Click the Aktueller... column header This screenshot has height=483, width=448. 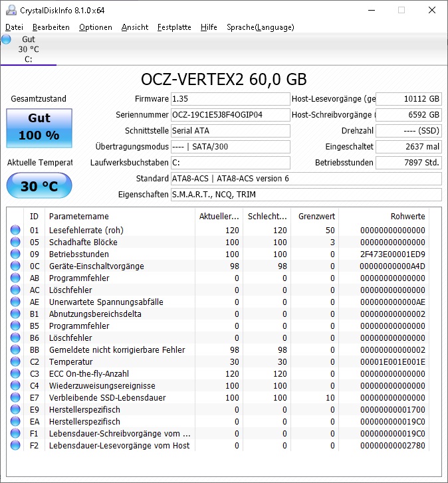pyautogui.click(x=219, y=216)
